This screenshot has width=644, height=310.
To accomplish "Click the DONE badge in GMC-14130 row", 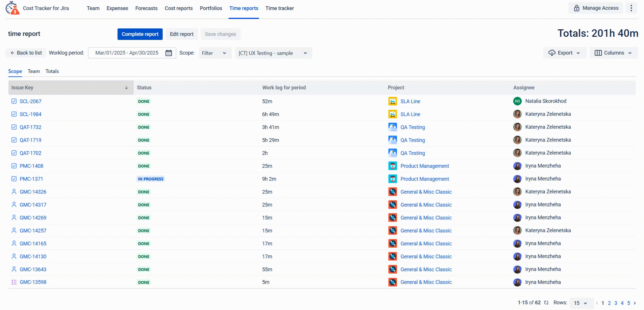I will tap(144, 257).
